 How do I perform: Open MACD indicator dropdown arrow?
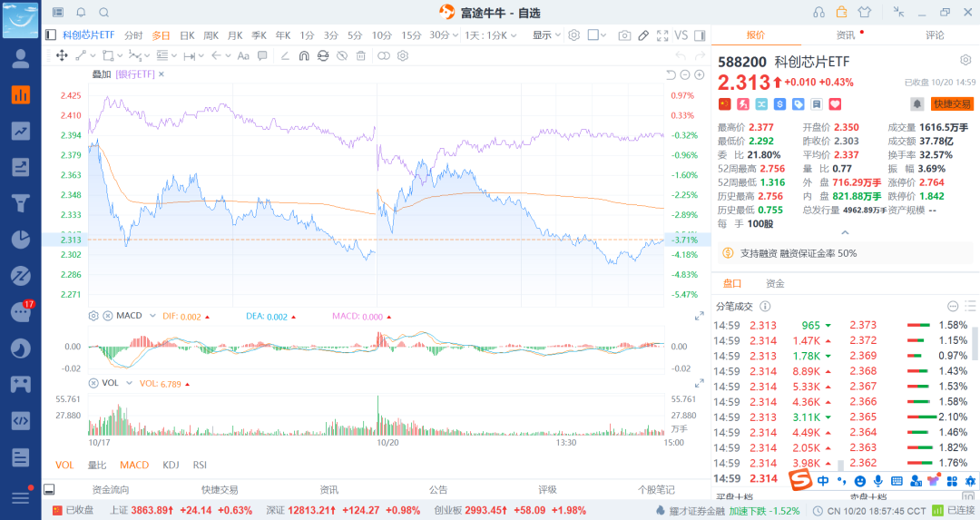coord(152,316)
